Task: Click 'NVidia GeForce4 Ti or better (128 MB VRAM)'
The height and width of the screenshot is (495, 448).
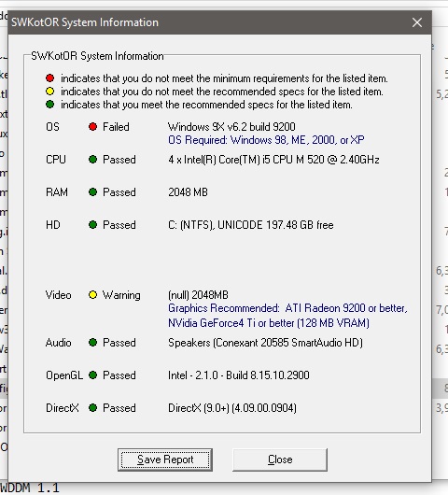Action: point(269,323)
